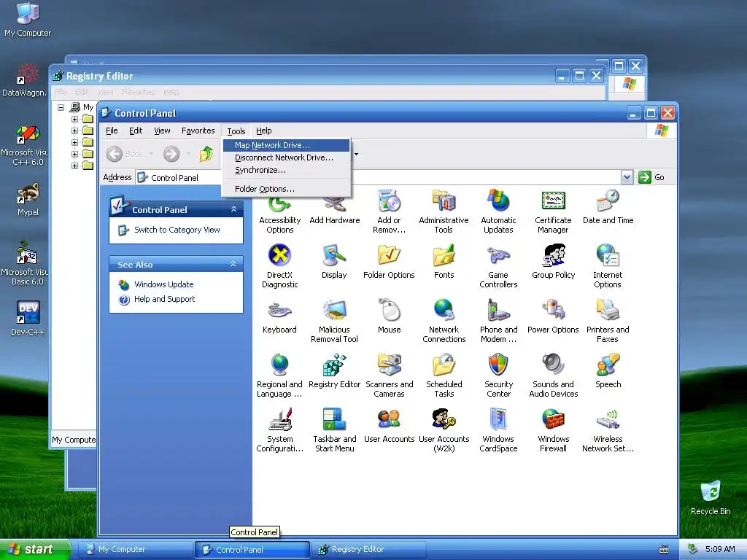Choose Disconnect Network Drive entry
The height and width of the screenshot is (560, 747).
point(286,157)
